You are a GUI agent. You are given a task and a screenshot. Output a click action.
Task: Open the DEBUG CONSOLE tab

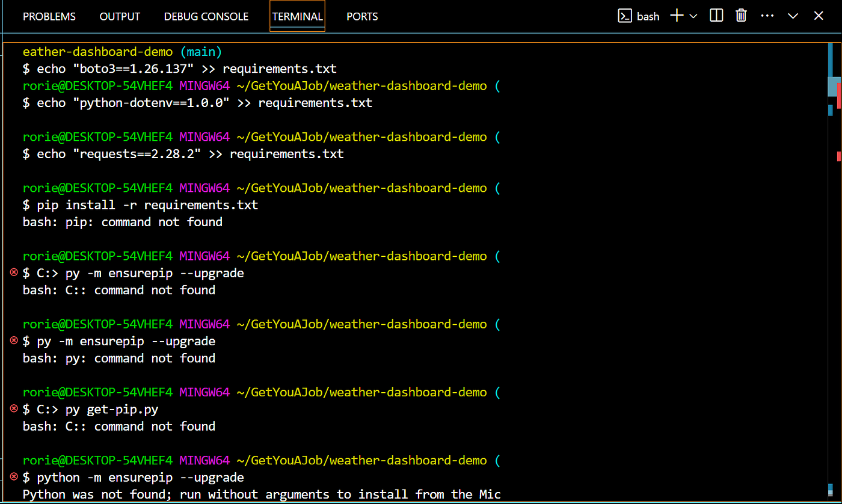(206, 16)
